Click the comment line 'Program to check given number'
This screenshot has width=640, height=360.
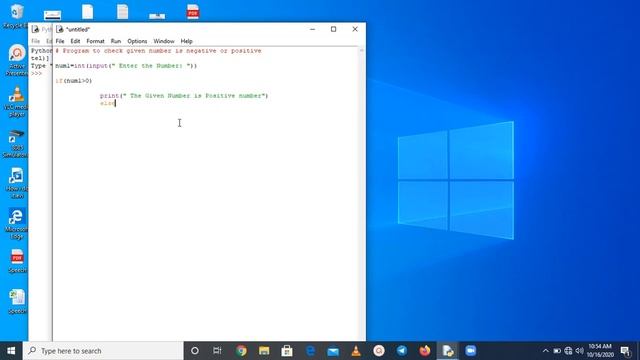click(158, 51)
